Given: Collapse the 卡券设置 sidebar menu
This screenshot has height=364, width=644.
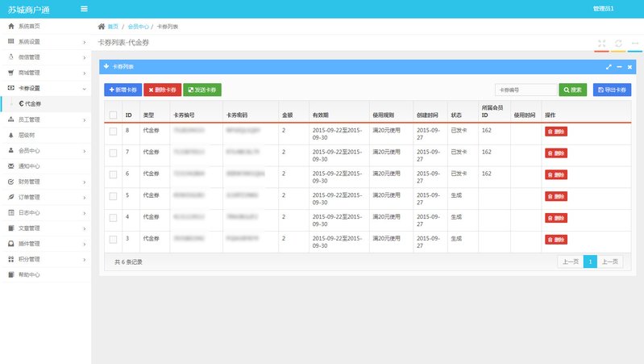Looking at the screenshot, I should point(44,87).
